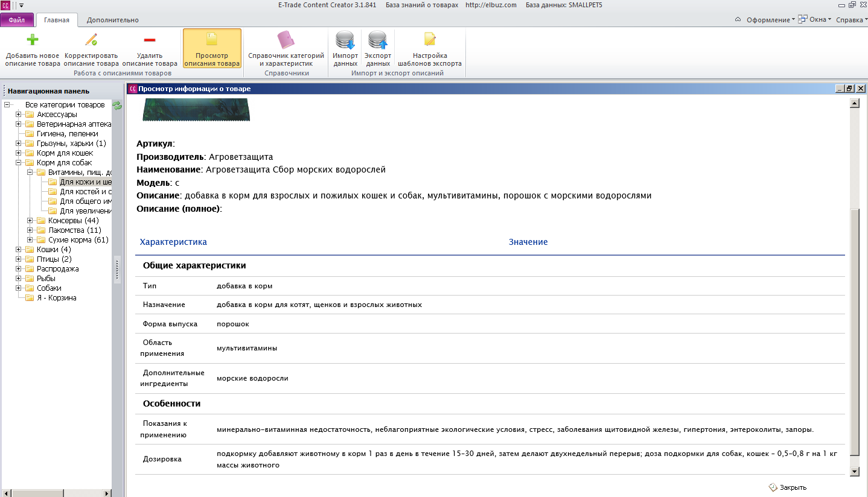This screenshot has height=497, width=868.
Task: Restore the Просмотр информации о товаре subwindow
Action: [x=850, y=89]
